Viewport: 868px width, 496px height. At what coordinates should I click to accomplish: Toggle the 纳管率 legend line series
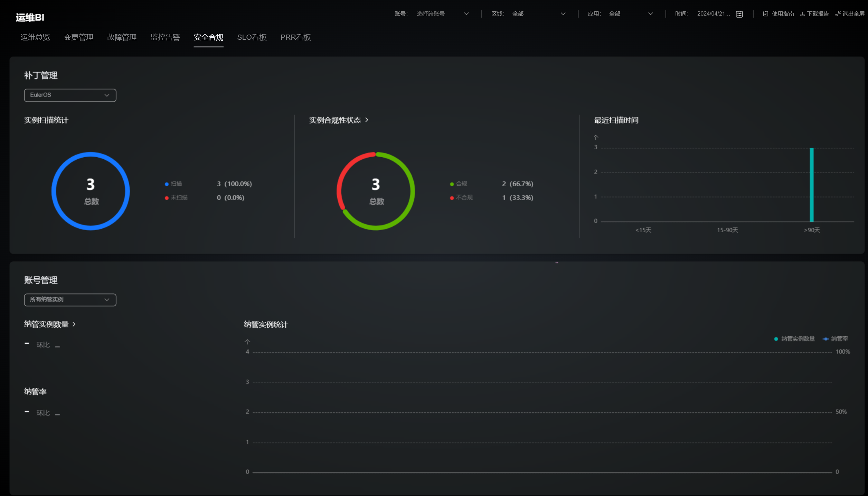(x=836, y=339)
